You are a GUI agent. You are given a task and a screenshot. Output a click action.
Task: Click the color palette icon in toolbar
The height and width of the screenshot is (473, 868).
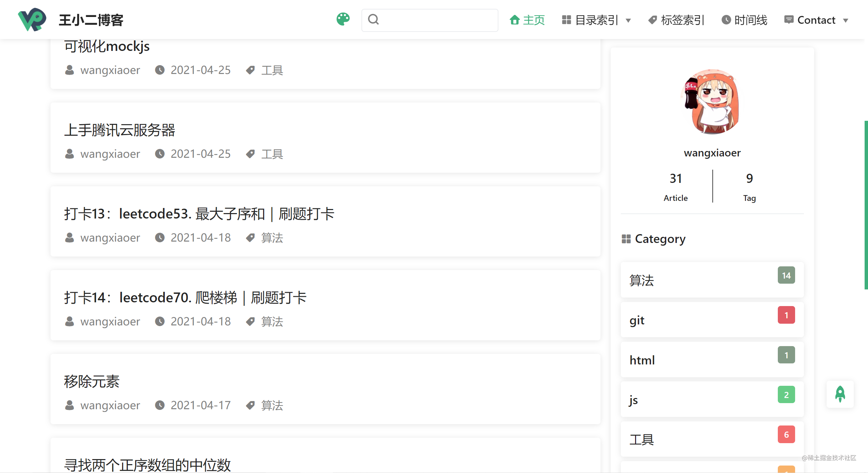343,20
